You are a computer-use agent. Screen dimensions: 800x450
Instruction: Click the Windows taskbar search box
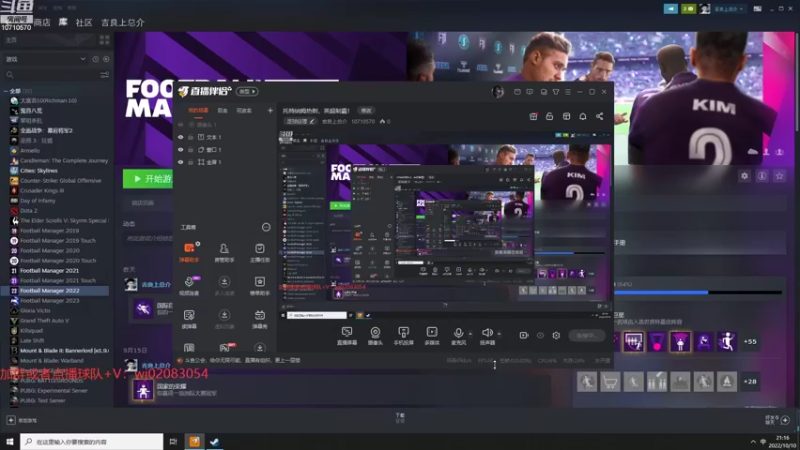pyautogui.click(x=92, y=441)
